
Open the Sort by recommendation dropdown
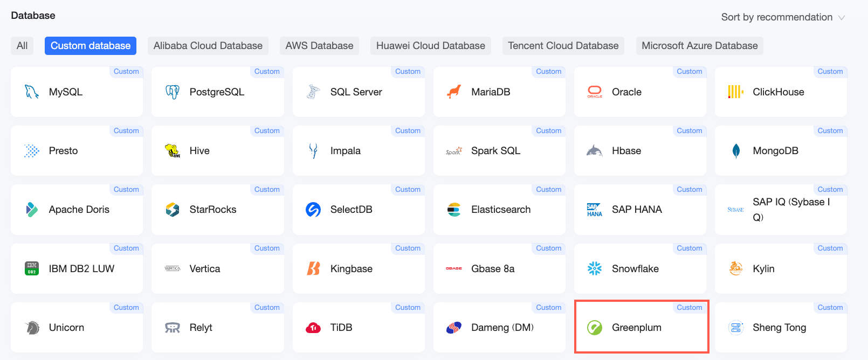coord(783,17)
